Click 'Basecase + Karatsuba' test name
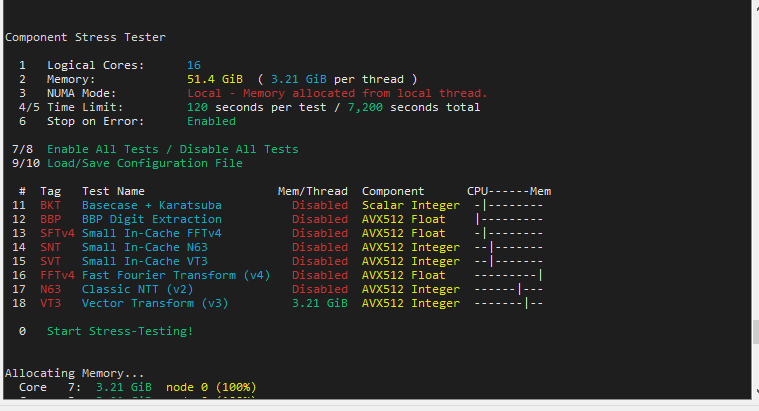 [x=152, y=206]
